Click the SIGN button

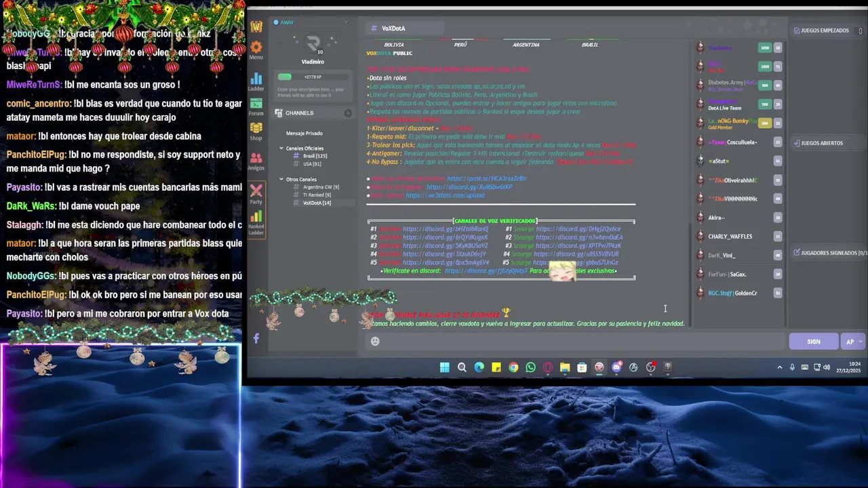point(814,342)
